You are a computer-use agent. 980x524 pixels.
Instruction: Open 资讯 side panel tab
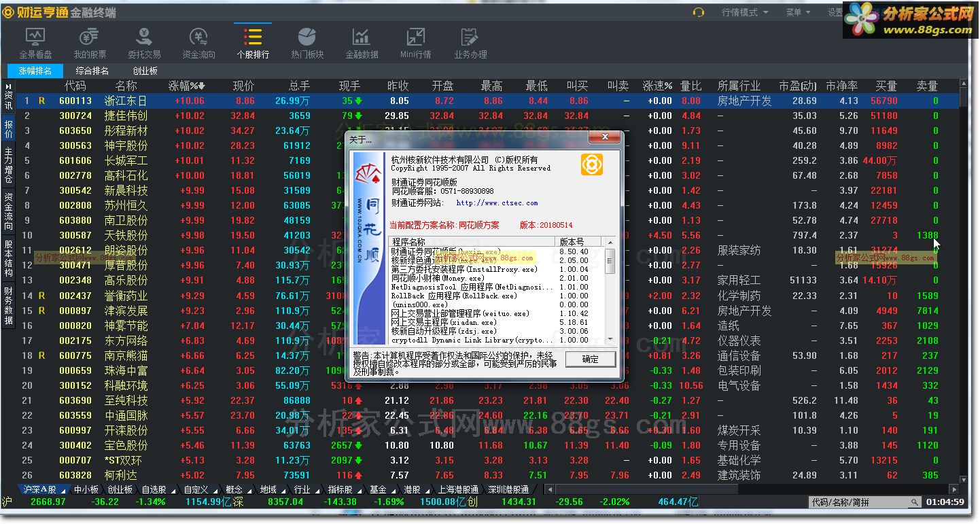click(x=9, y=97)
